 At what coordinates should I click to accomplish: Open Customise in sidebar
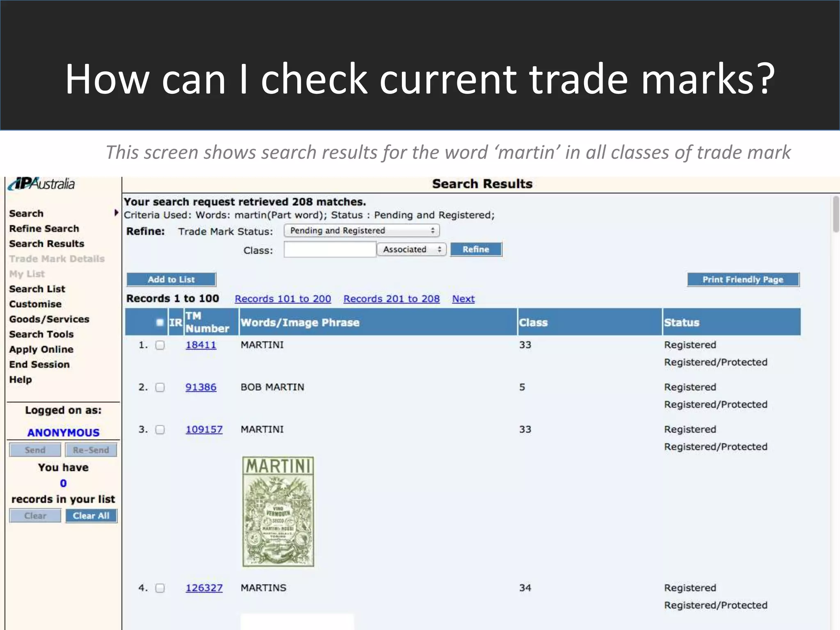[35, 304]
